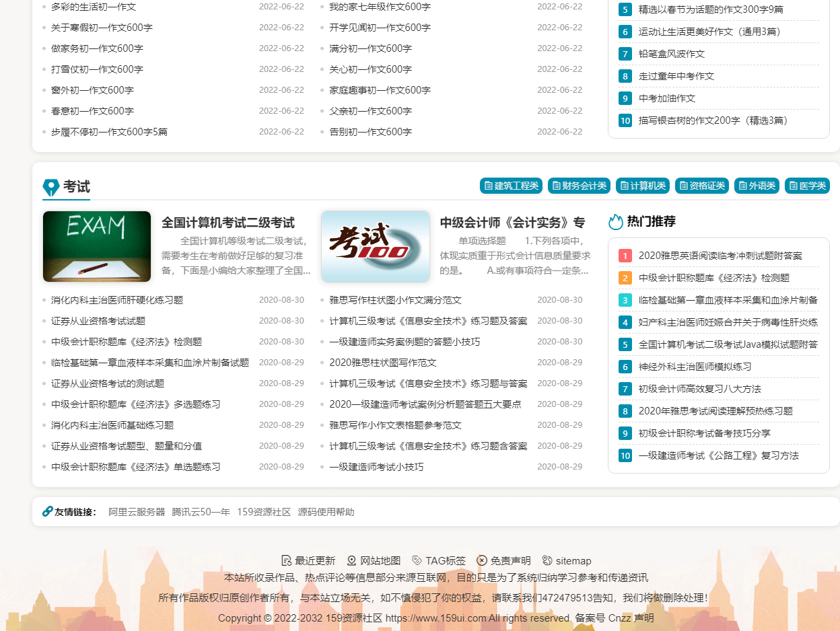
Task: Open the 外语类 exam category
Action: [757, 186]
